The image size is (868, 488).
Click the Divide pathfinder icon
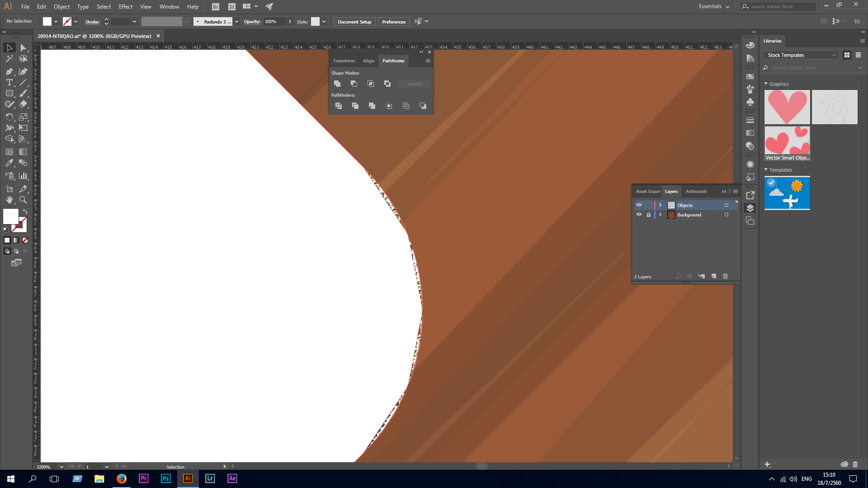338,106
